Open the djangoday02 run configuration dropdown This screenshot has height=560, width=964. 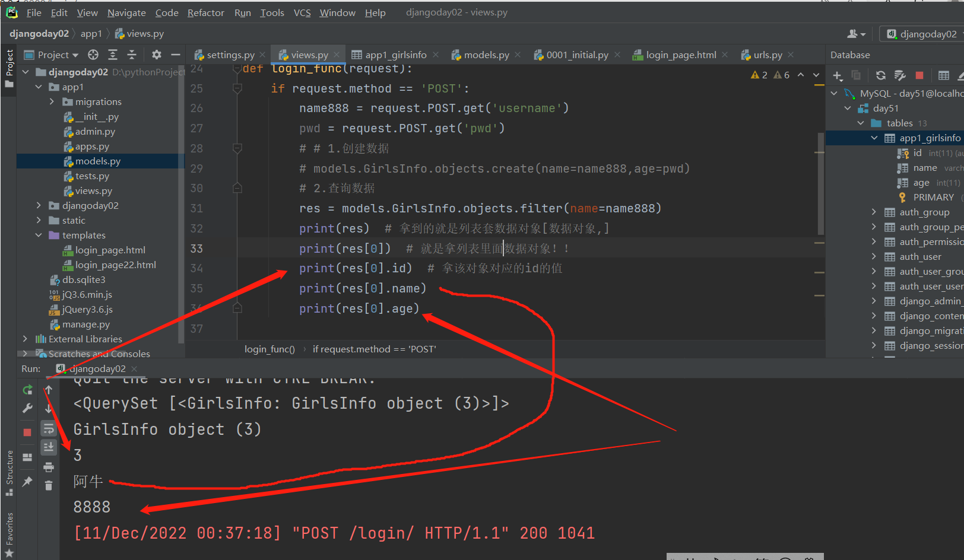[x=922, y=34]
